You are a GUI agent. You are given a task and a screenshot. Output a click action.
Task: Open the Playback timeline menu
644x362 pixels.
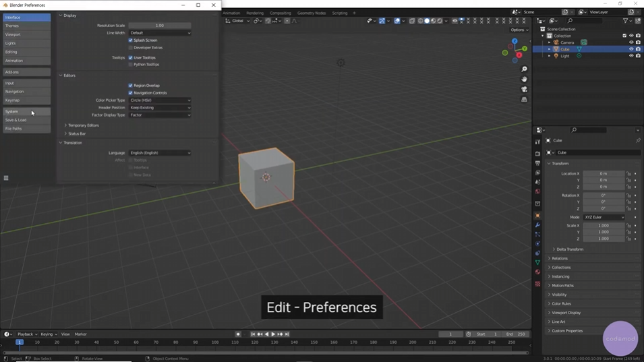coord(27,334)
